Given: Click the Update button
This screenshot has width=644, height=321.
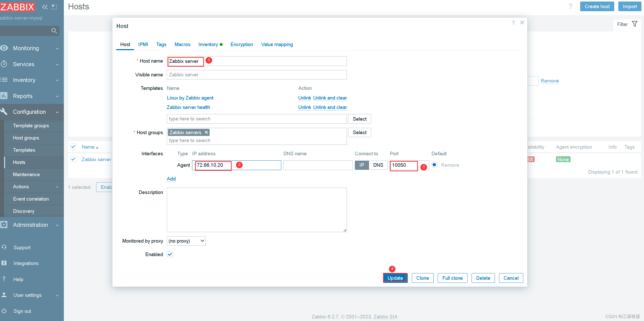Looking at the screenshot, I should pos(395,278).
